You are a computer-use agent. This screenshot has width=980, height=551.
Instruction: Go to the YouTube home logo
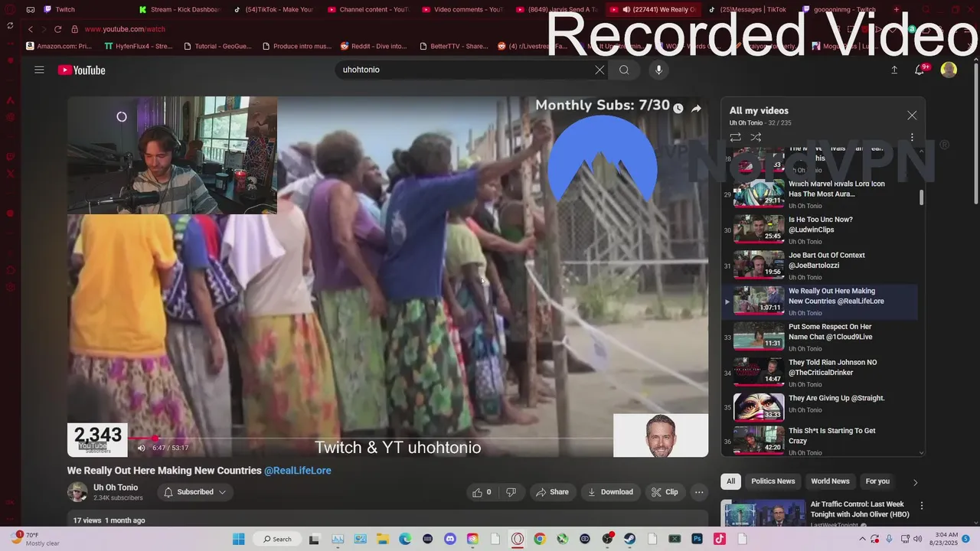(81, 70)
